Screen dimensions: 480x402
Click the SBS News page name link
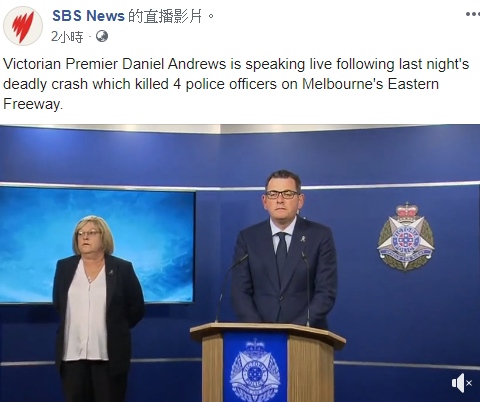[88, 16]
